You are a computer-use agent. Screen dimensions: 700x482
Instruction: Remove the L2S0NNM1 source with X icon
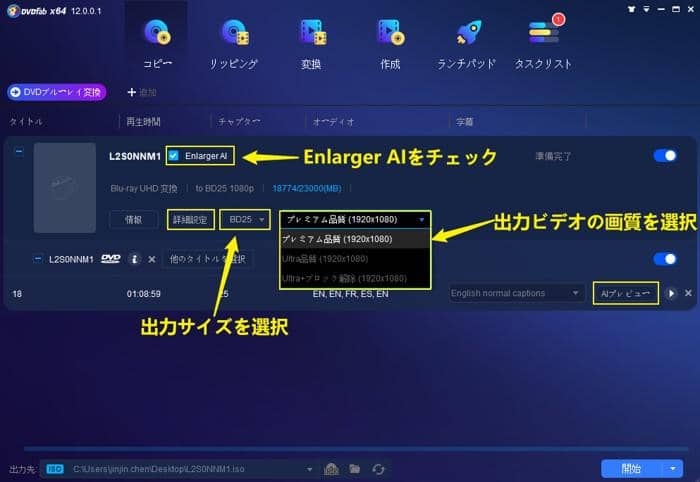coord(152,259)
